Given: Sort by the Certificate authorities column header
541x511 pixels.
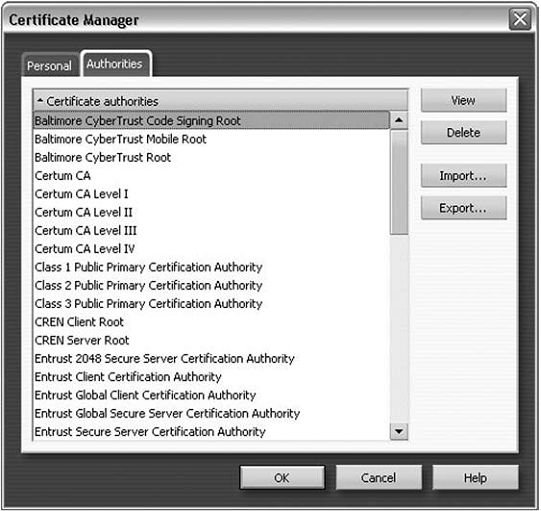Looking at the screenshot, I should pyautogui.click(x=220, y=101).
